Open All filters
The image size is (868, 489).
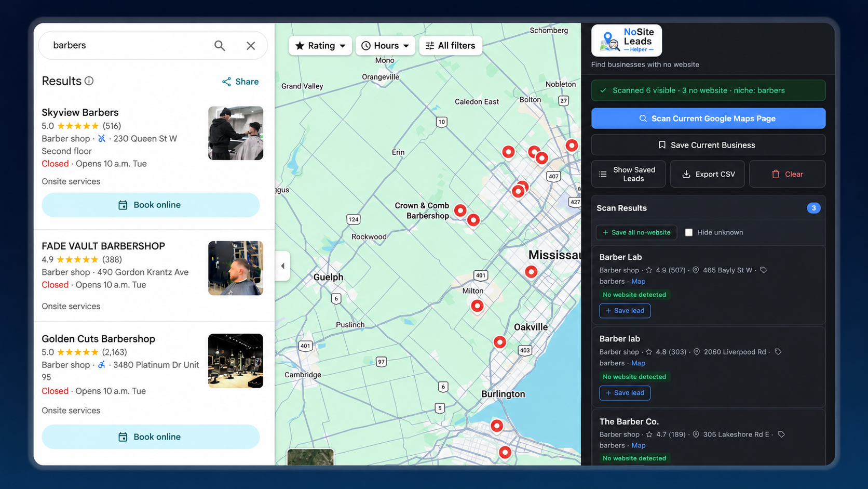[x=451, y=46]
